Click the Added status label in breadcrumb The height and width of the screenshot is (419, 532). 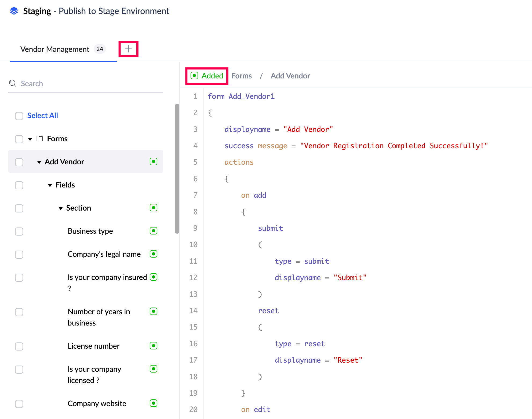[x=212, y=76]
